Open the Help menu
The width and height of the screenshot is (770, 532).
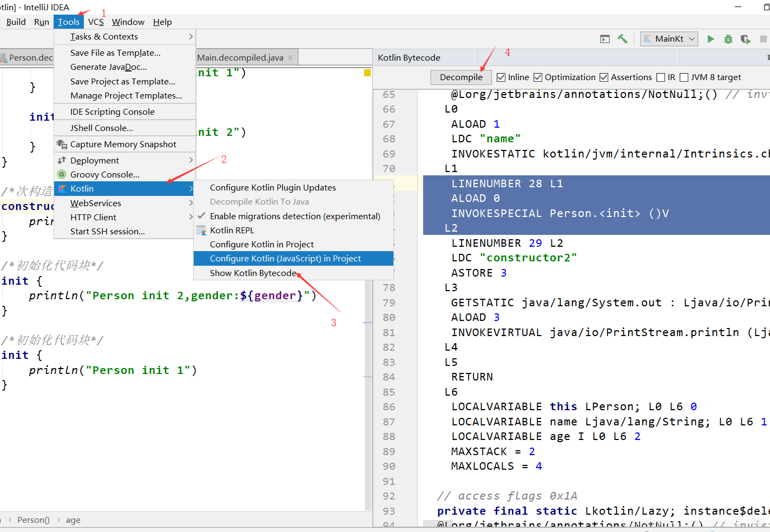[x=162, y=22]
